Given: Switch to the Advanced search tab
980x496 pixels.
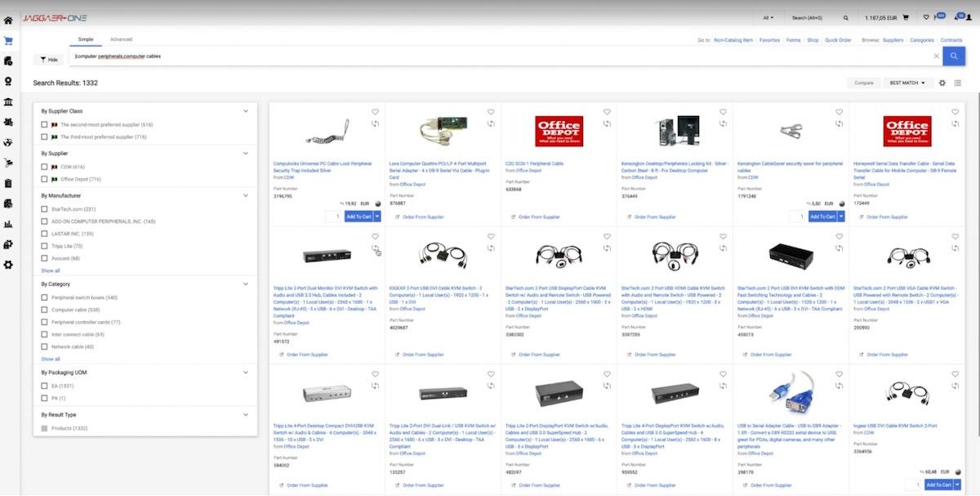Looking at the screenshot, I should coord(121,39).
